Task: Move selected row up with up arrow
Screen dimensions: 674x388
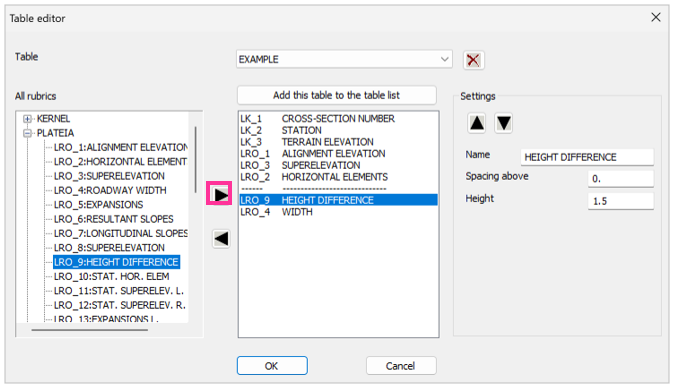Action: 477,123
